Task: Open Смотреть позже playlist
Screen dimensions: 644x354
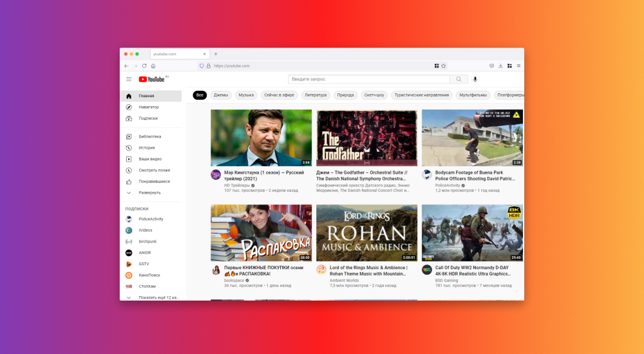Action: pyautogui.click(x=154, y=170)
